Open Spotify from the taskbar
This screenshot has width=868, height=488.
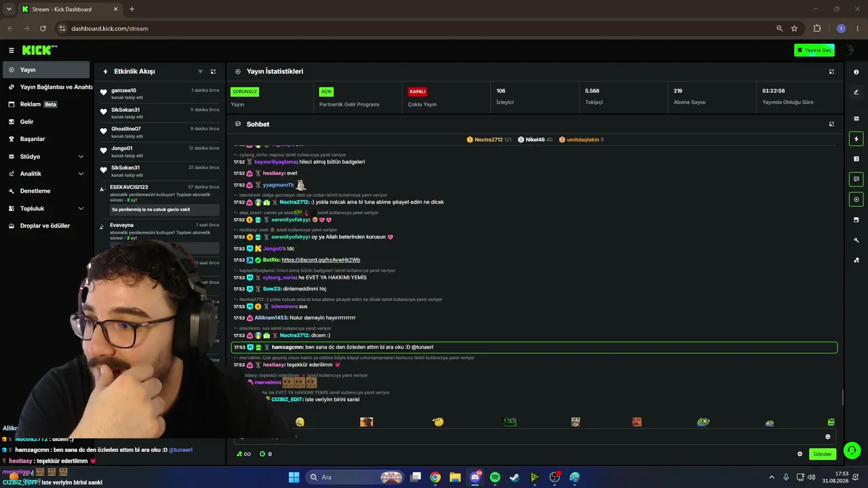click(x=495, y=477)
